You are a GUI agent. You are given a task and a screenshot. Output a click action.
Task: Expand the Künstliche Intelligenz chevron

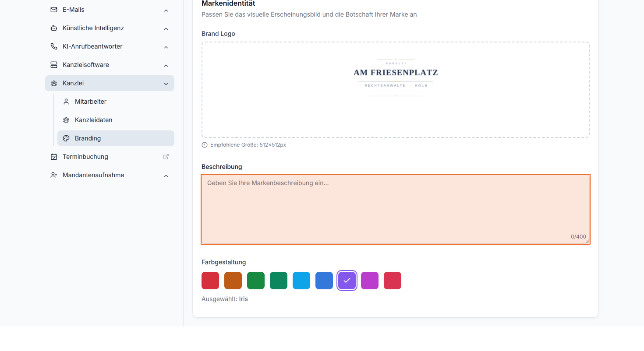point(166,28)
